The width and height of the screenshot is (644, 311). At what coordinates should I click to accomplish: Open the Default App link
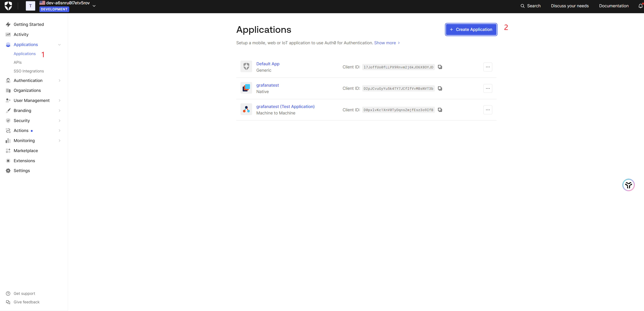tap(268, 64)
